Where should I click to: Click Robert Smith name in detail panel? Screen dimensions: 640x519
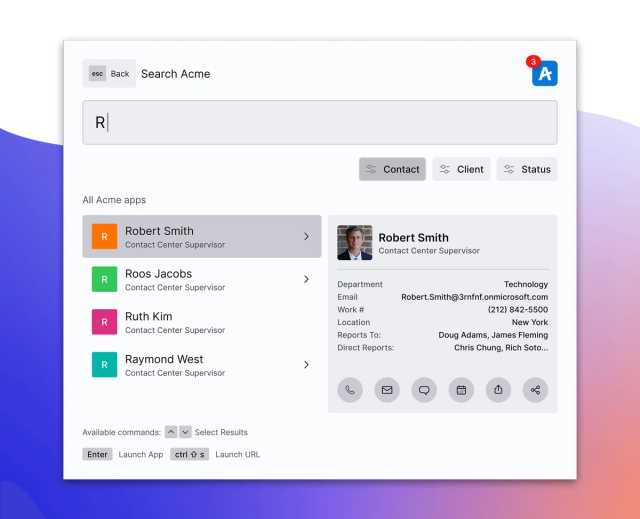tap(413, 237)
